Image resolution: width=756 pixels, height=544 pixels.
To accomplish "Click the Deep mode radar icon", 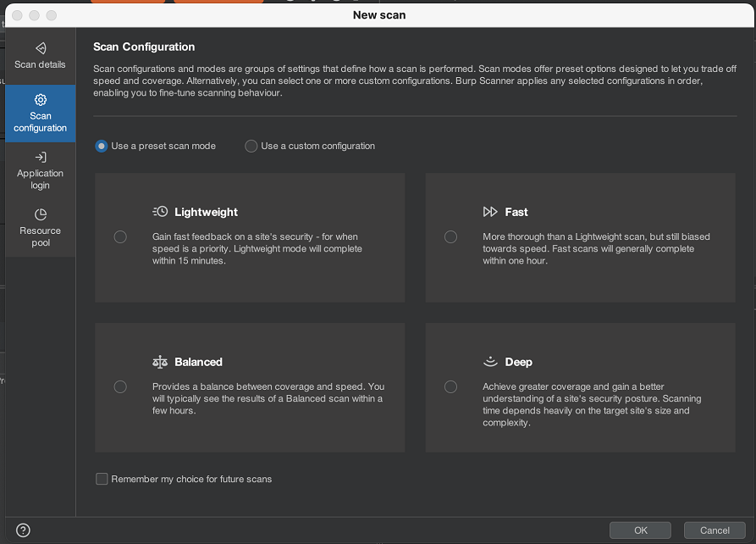I will [490, 361].
